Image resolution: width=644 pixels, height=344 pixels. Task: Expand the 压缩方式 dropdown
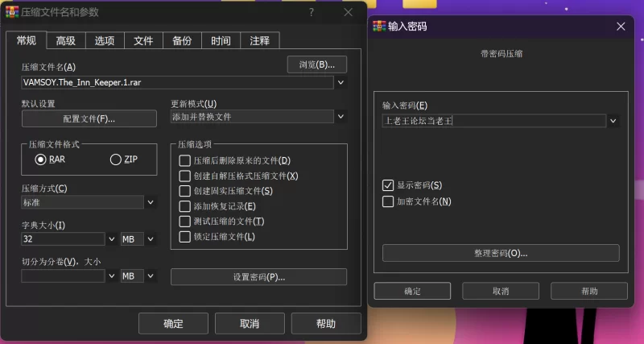pos(151,202)
